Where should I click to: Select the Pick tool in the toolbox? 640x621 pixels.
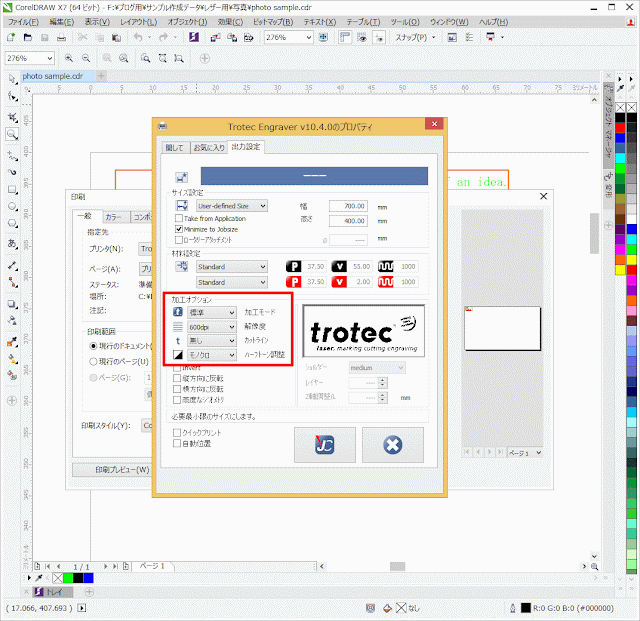pyautogui.click(x=13, y=79)
